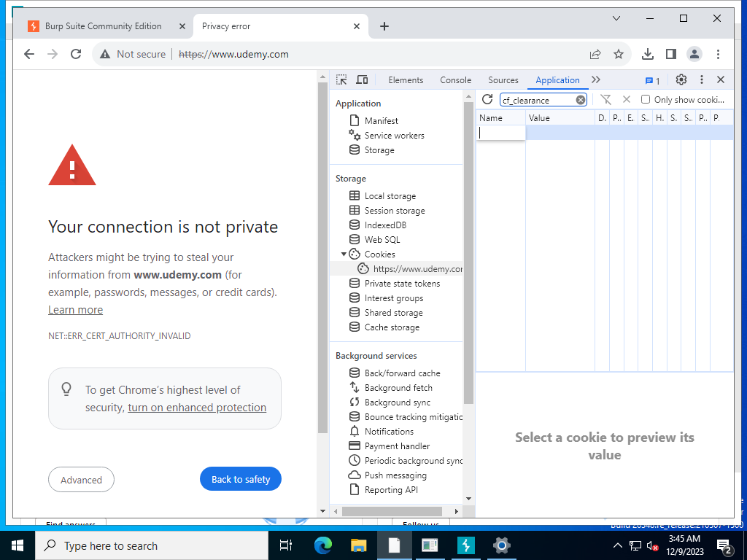This screenshot has width=747, height=560.
Task: Activate DevTools inspect element picker
Action: [x=341, y=80]
